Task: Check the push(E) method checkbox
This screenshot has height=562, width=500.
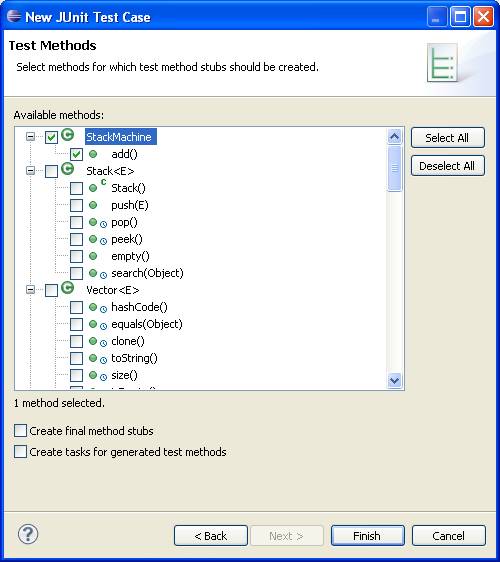Action: (76, 205)
